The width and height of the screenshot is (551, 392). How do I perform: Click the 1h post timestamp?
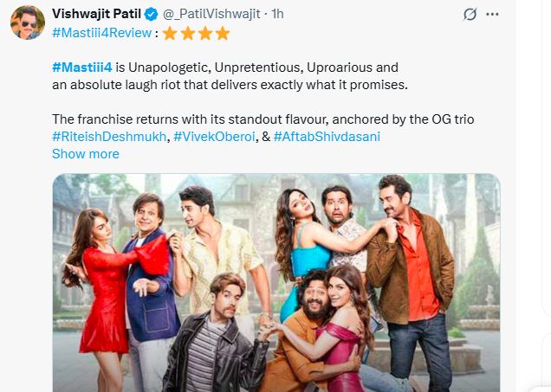pyautogui.click(x=277, y=15)
